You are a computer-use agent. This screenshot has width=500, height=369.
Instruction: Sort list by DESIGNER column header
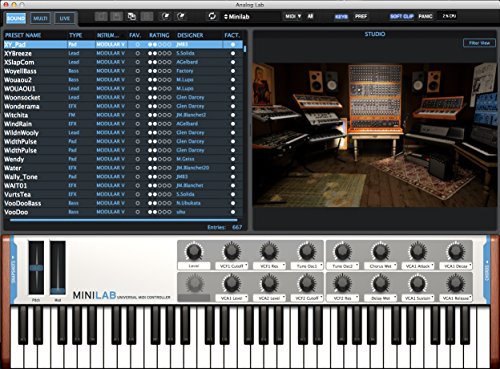190,35
